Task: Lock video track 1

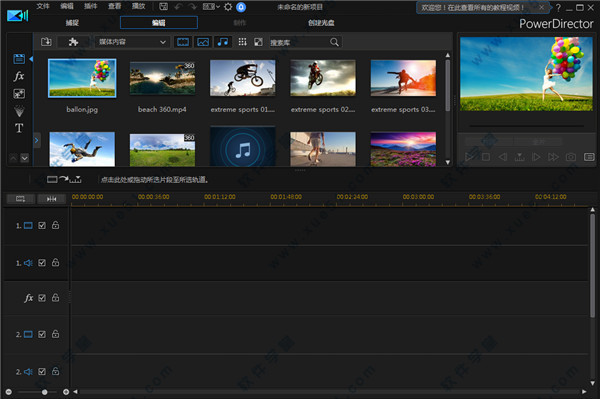Action: coord(55,225)
